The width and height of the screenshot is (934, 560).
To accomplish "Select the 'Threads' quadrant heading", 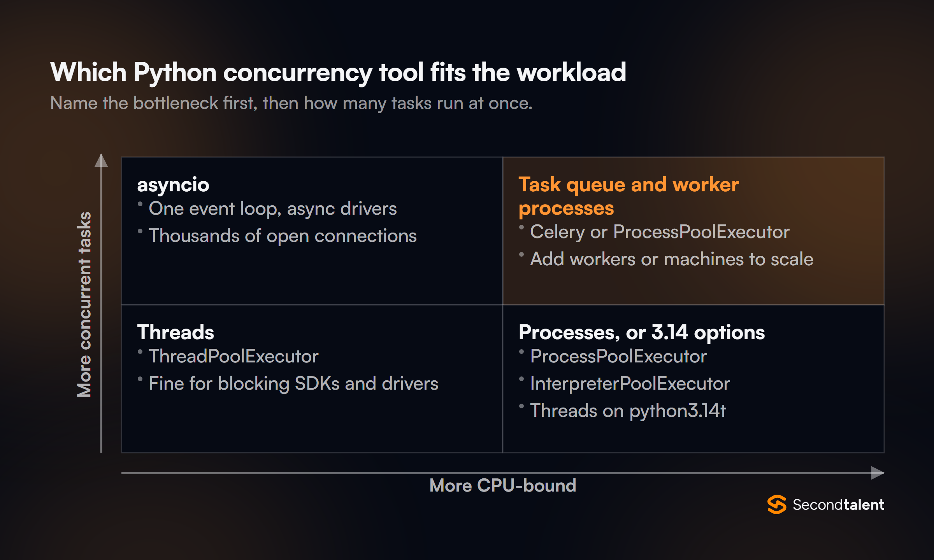I will tap(176, 332).
